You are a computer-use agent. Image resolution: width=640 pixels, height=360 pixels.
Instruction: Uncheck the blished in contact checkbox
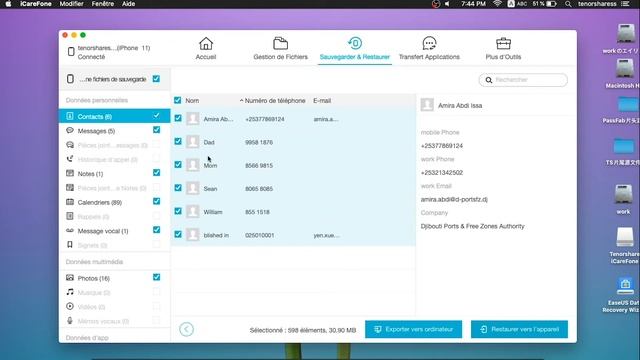(x=178, y=234)
